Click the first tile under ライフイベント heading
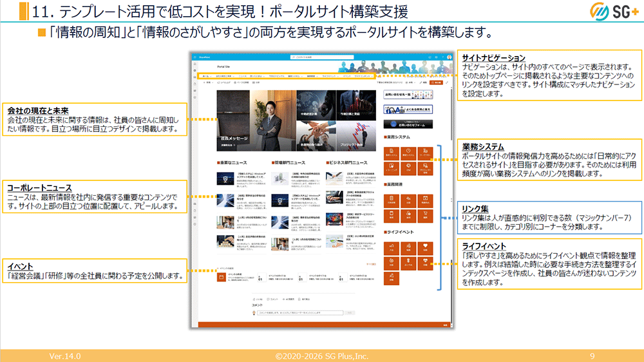 coord(392,248)
